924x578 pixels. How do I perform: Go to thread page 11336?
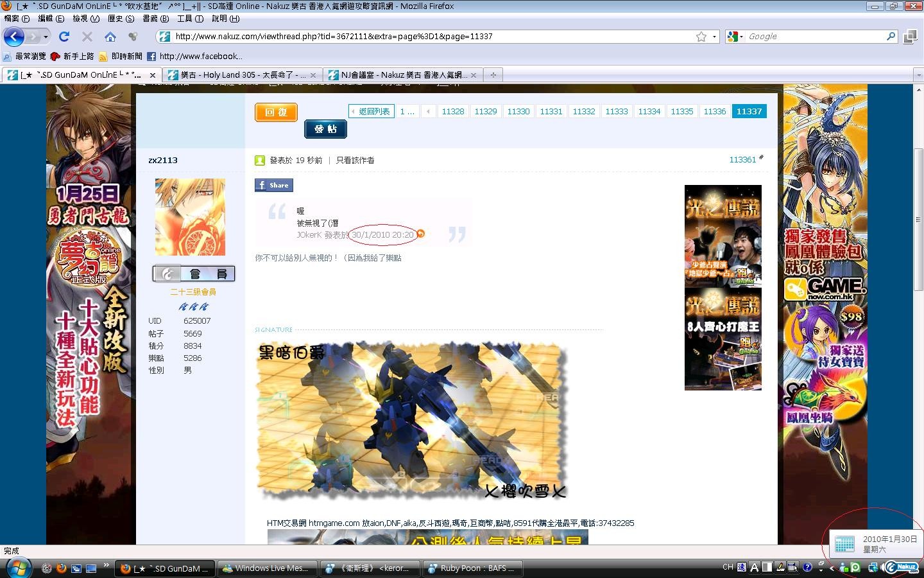tap(715, 111)
